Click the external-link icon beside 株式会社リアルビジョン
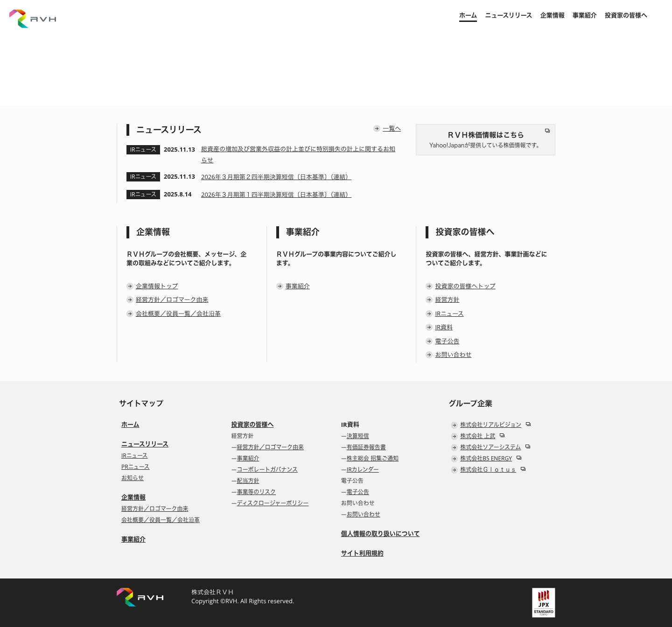Viewport: 672px width, 627px height. tap(528, 424)
